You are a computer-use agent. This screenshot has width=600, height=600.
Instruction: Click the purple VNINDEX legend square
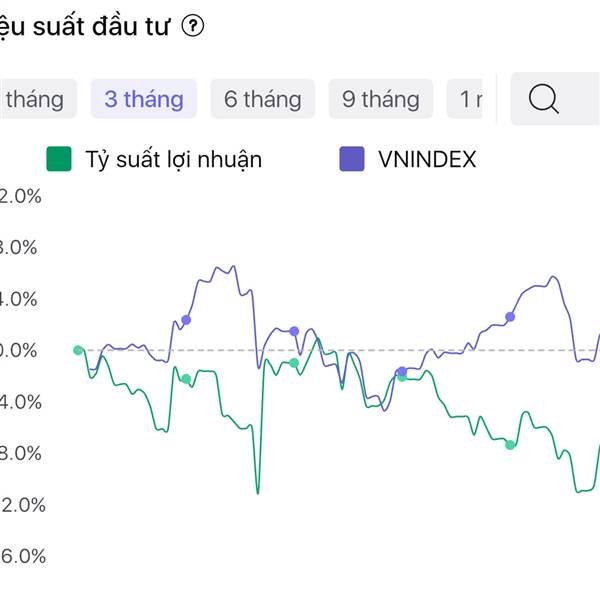352,158
